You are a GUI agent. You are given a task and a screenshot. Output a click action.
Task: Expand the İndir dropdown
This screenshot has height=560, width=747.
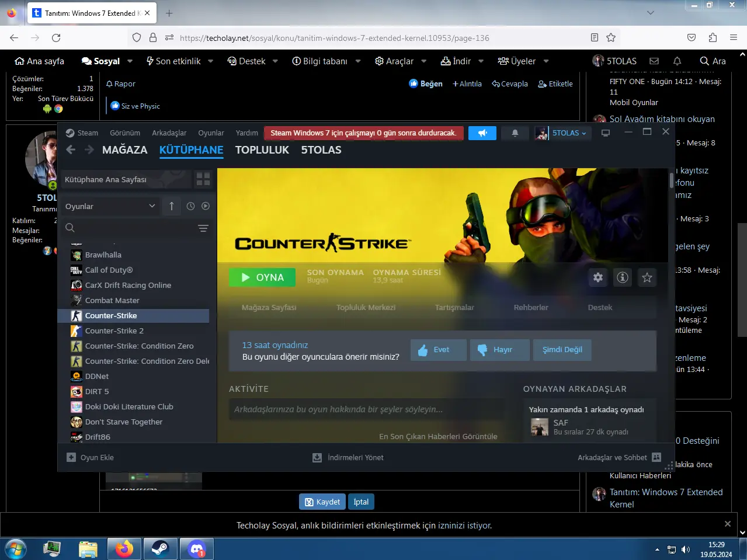pyautogui.click(x=481, y=61)
